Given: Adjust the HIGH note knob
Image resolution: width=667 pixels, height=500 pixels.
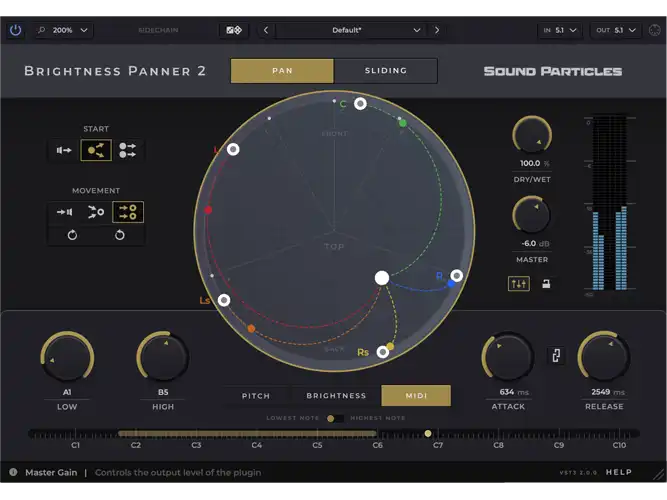Looking at the screenshot, I should (x=163, y=357).
